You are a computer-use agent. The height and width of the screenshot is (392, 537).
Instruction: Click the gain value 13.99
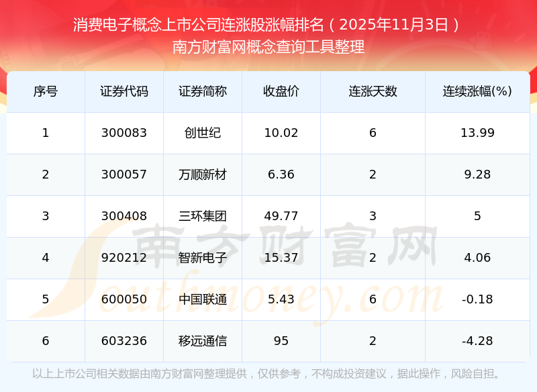[x=477, y=133]
